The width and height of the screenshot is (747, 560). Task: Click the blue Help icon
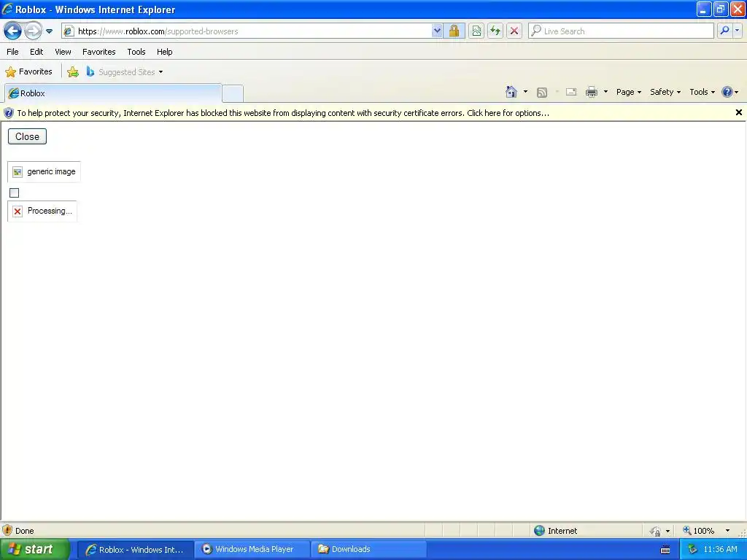tap(727, 92)
